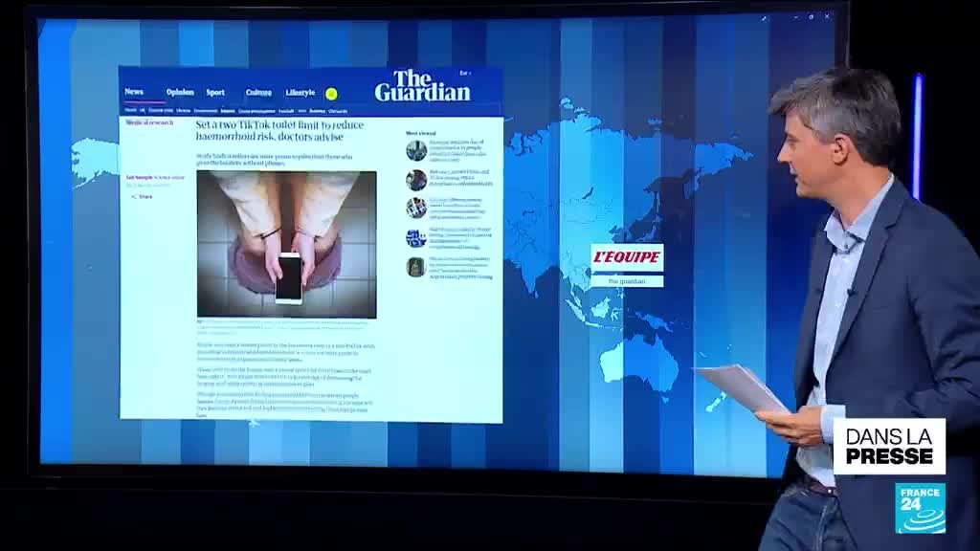The image size is (980, 551).
Task: Open the first Most viewed story thumbnail
Action: pyautogui.click(x=415, y=150)
